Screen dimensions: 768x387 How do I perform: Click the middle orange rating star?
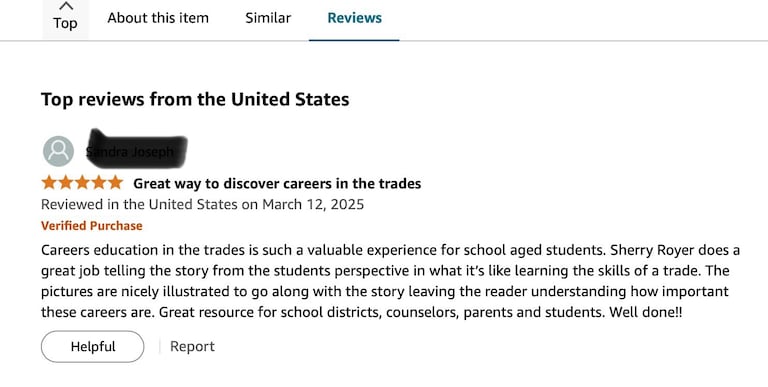tap(82, 183)
